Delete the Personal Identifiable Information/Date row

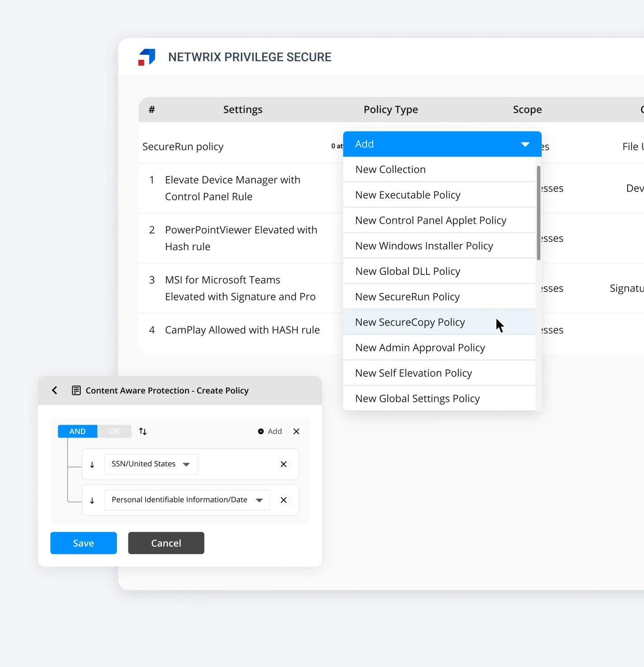(284, 500)
